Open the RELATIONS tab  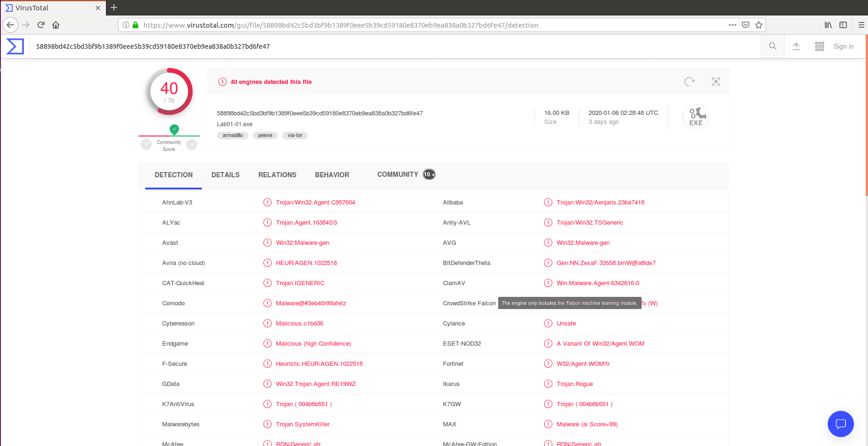[x=277, y=175]
